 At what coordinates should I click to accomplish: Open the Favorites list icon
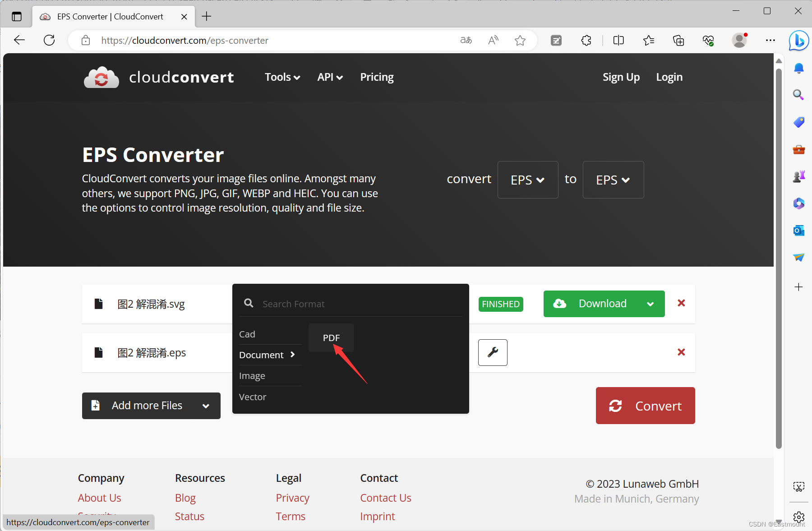(x=649, y=41)
